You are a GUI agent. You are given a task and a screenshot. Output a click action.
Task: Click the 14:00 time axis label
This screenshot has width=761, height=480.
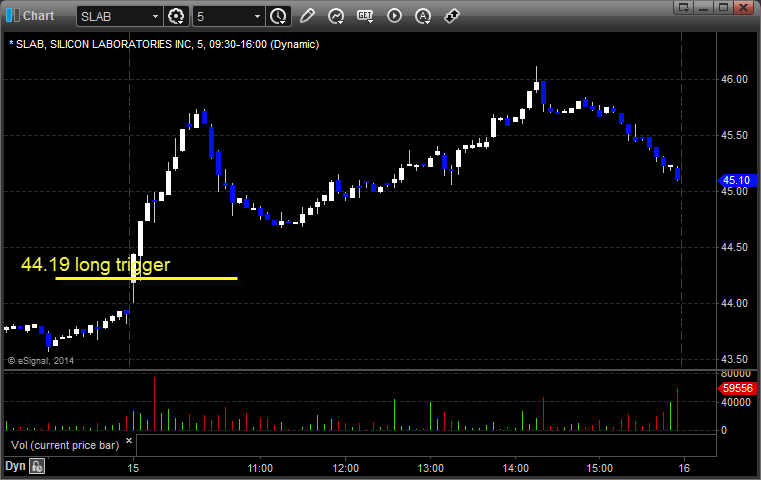coord(515,468)
